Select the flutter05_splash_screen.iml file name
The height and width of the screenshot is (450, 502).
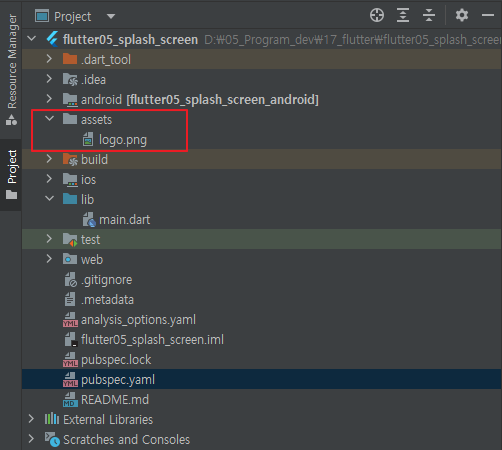point(152,340)
